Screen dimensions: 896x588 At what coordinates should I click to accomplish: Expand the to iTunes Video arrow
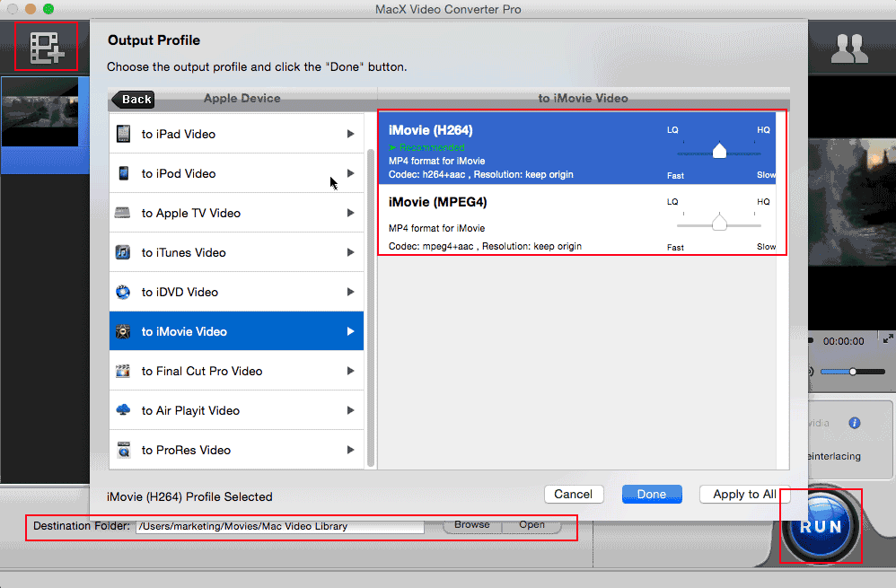(350, 252)
